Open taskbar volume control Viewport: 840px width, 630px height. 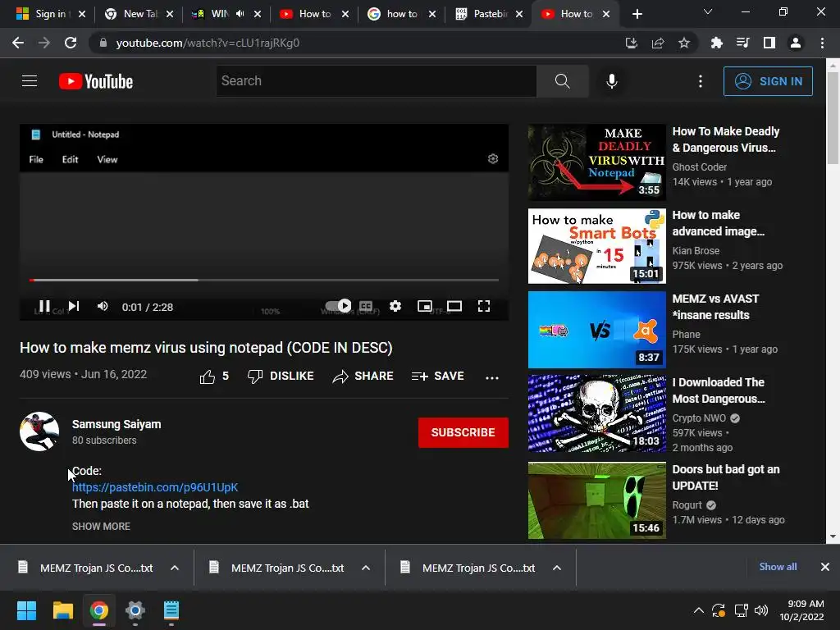coord(760,610)
